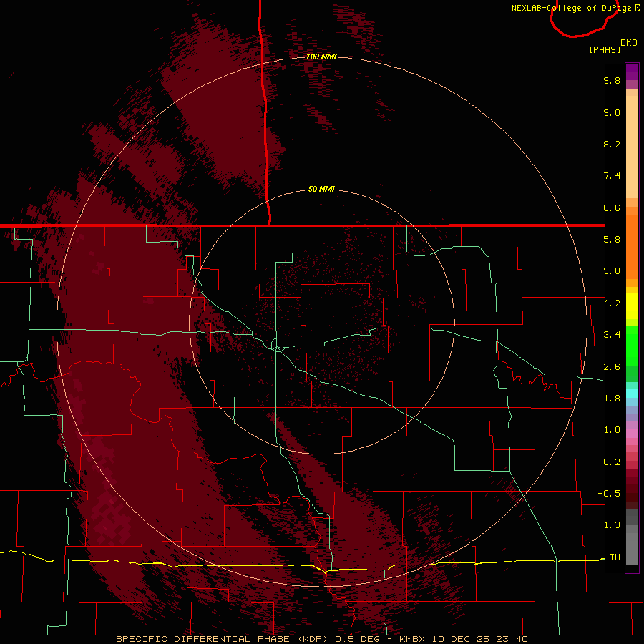Click the bright green color bar segment
Image resolution: width=644 pixels, height=644 pixels.
point(632,345)
